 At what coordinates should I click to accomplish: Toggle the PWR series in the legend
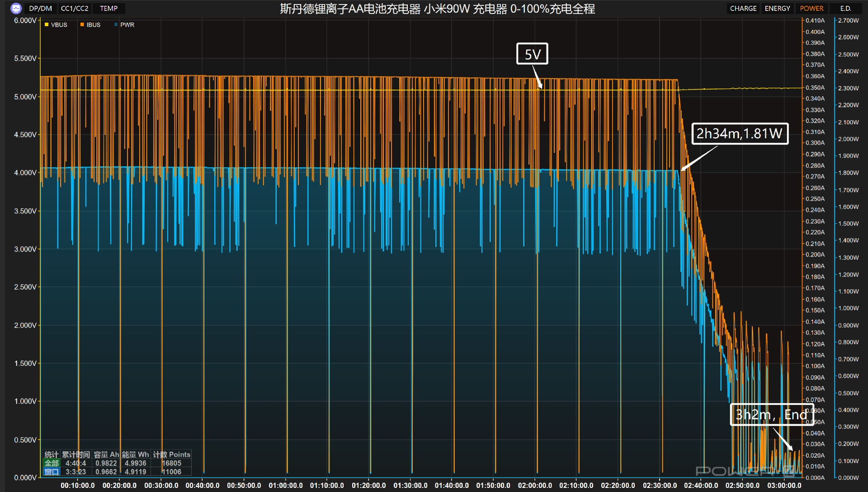(x=124, y=25)
